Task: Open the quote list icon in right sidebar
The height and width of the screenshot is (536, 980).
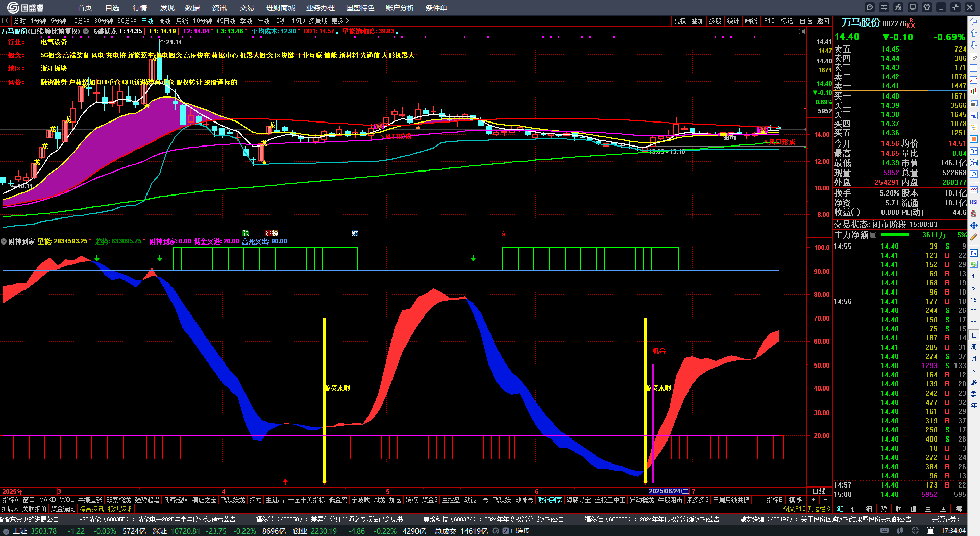Action: 974,57
